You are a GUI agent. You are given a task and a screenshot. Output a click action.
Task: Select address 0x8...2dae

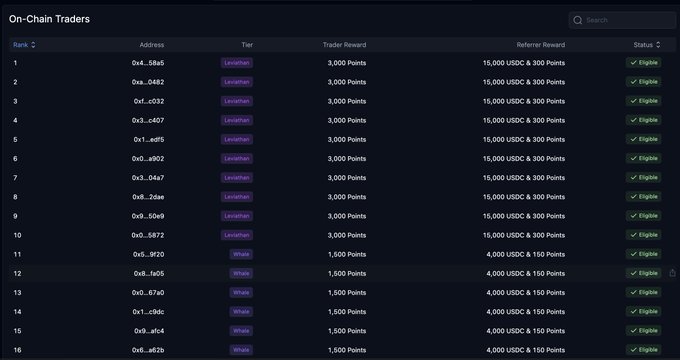click(148, 196)
